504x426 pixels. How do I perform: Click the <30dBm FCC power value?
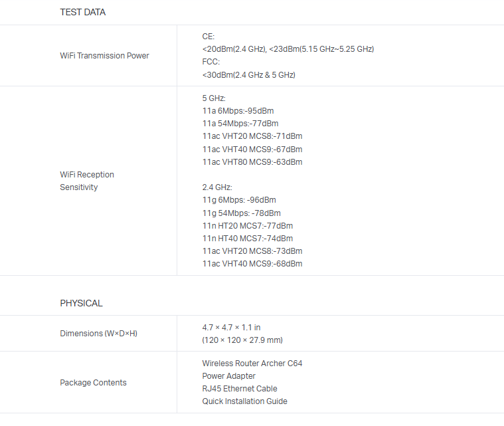(x=248, y=75)
